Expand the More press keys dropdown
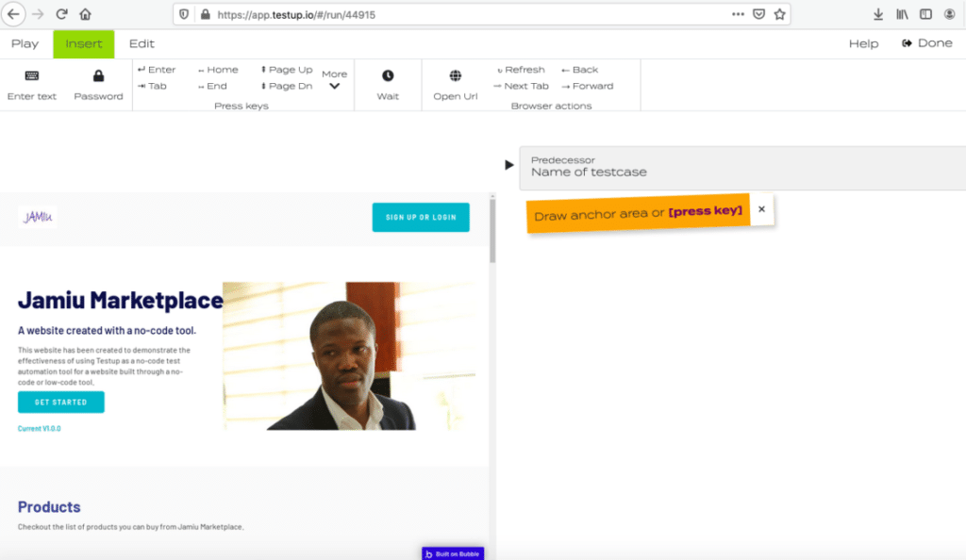The width and height of the screenshot is (966, 560). pyautogui.click(x=335, y=80)
